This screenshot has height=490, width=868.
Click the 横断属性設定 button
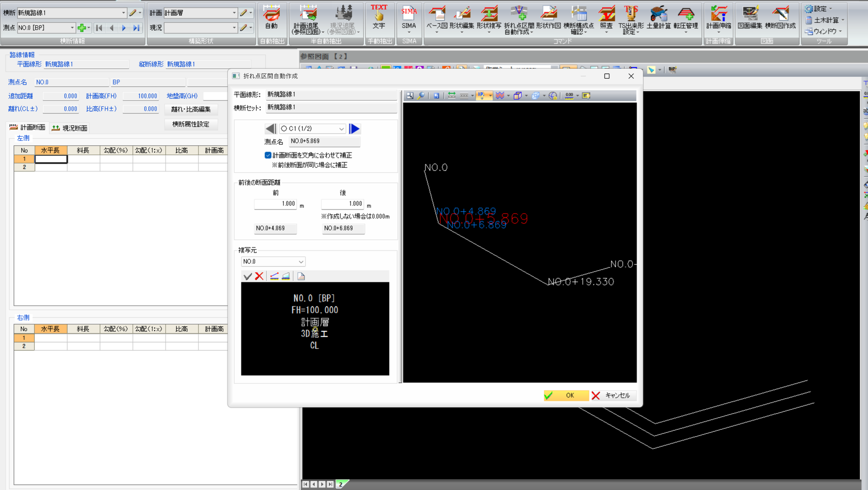point(191,124)
